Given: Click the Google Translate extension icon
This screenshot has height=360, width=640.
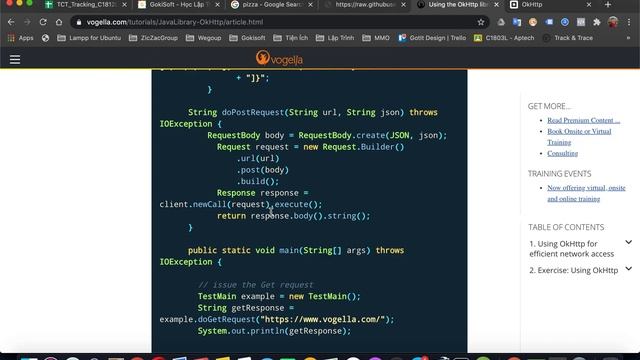Looking at the screenshot, I should tap(517, 22).
